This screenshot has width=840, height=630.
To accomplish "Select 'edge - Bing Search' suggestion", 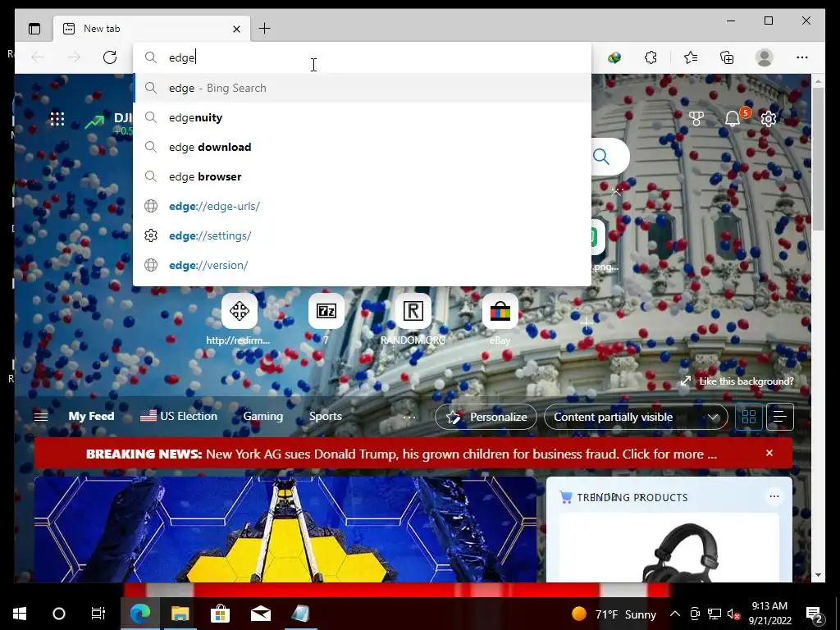I will click(x=362, y=88).
